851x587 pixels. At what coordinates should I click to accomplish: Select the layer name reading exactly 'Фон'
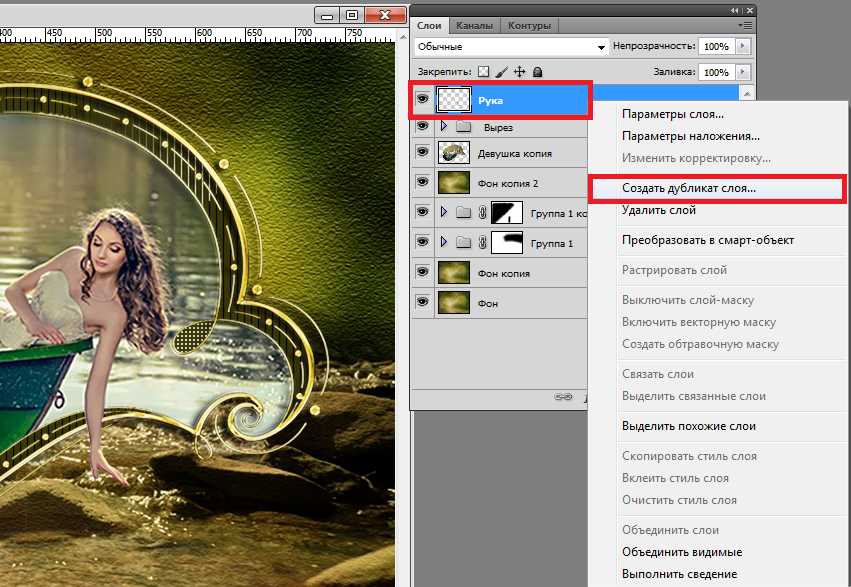487,303
